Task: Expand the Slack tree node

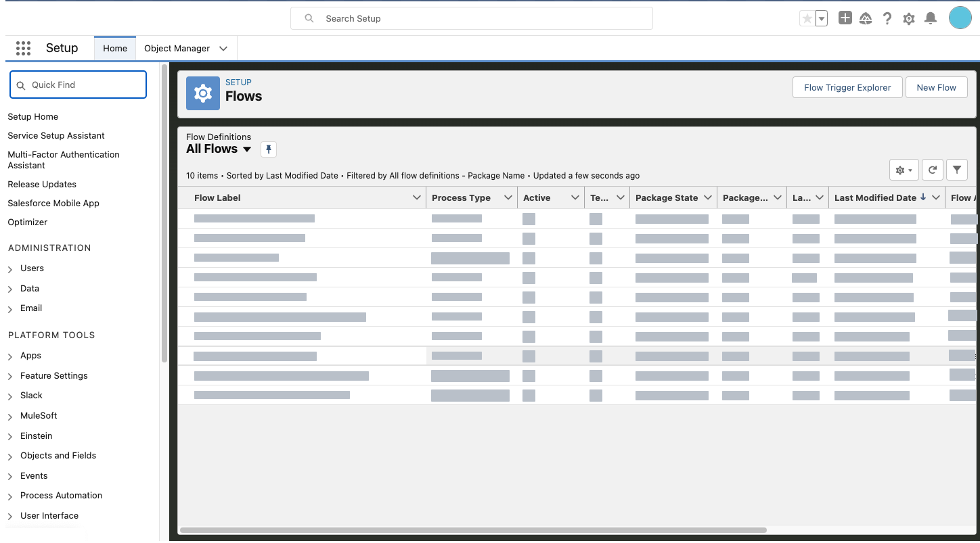Action: (10, 396)
